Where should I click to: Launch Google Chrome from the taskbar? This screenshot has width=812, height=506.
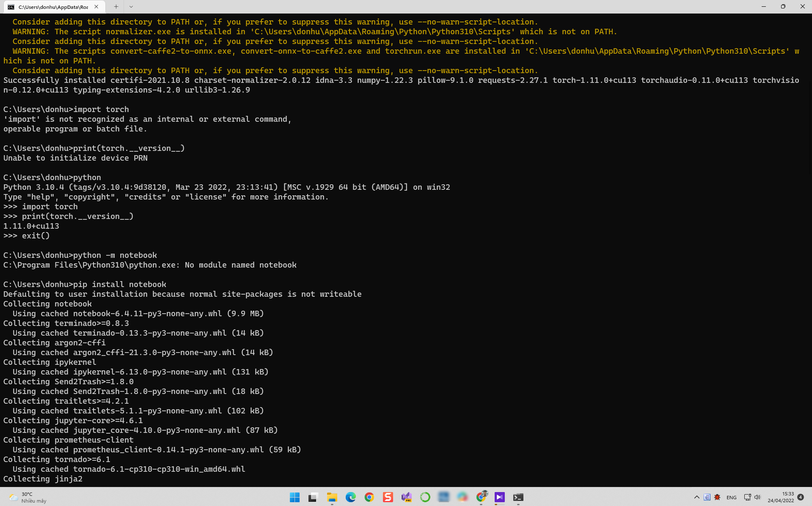click(369, 497)
